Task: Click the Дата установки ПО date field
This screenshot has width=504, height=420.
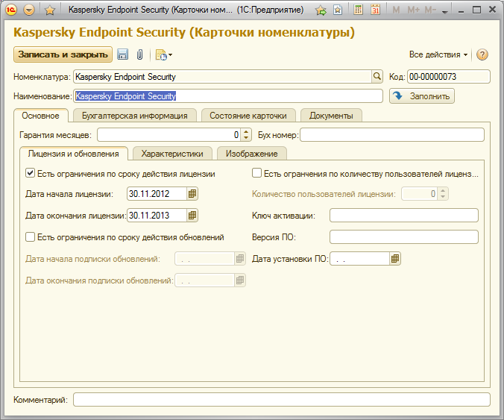Action: (359, 259)
